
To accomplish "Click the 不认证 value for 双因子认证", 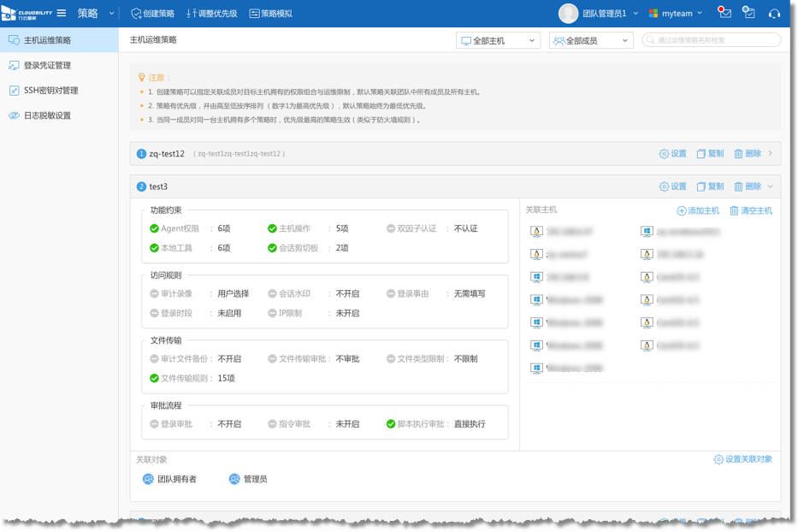I will click(465, 228).
